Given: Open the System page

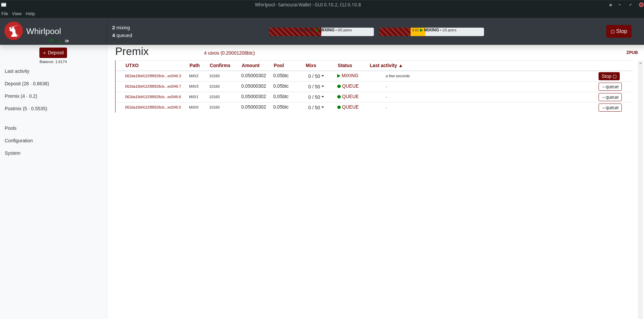Looking at the screenshot, I should [x=12, y=153].
